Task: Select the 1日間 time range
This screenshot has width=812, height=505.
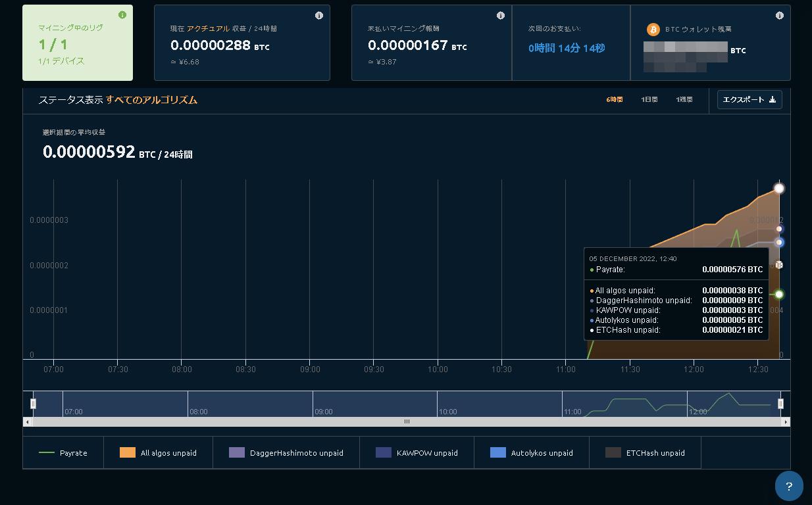Action: point(649,100)
